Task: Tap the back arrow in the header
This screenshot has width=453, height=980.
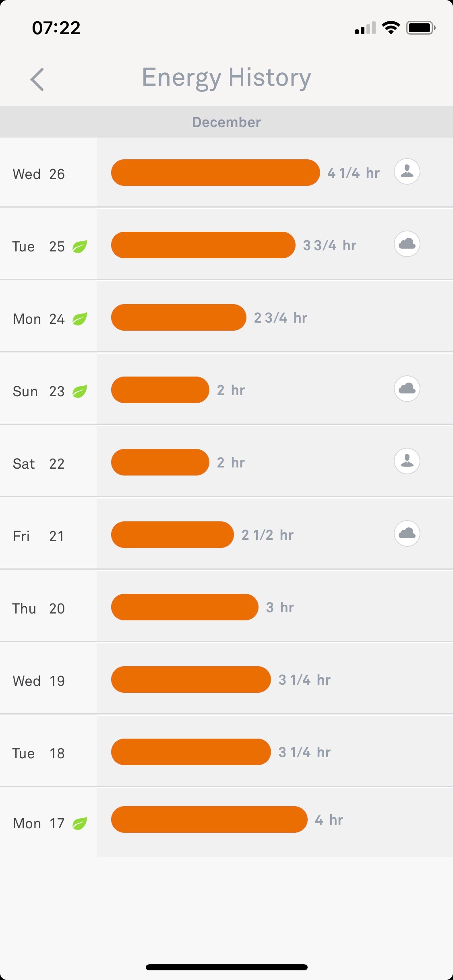Action: pos(37,79)
